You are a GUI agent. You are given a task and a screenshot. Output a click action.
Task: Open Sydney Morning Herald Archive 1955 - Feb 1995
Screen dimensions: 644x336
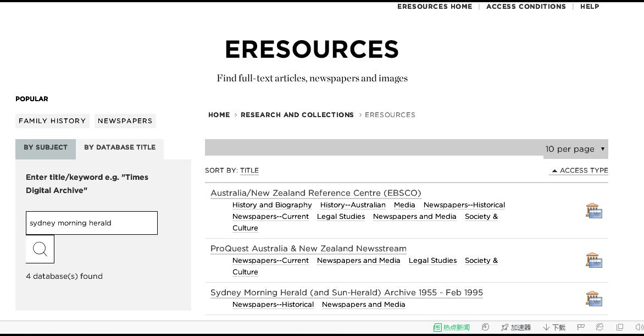[347, 293]
